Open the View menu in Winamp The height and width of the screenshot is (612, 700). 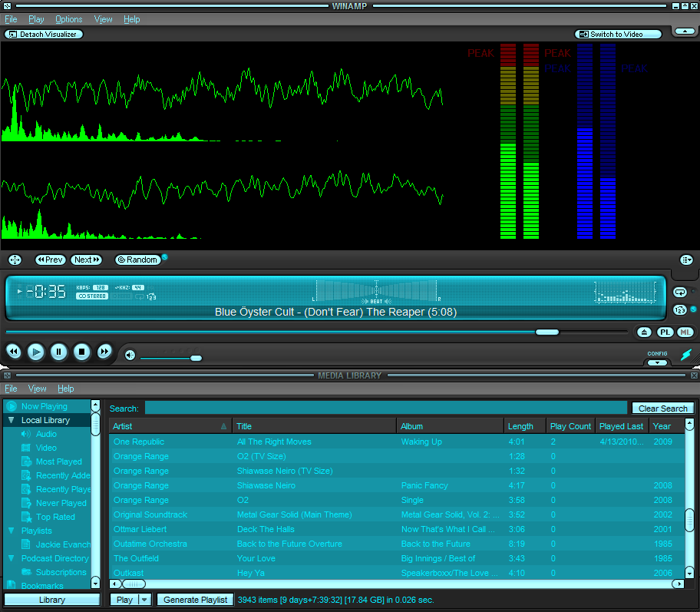tap(103, 19)
